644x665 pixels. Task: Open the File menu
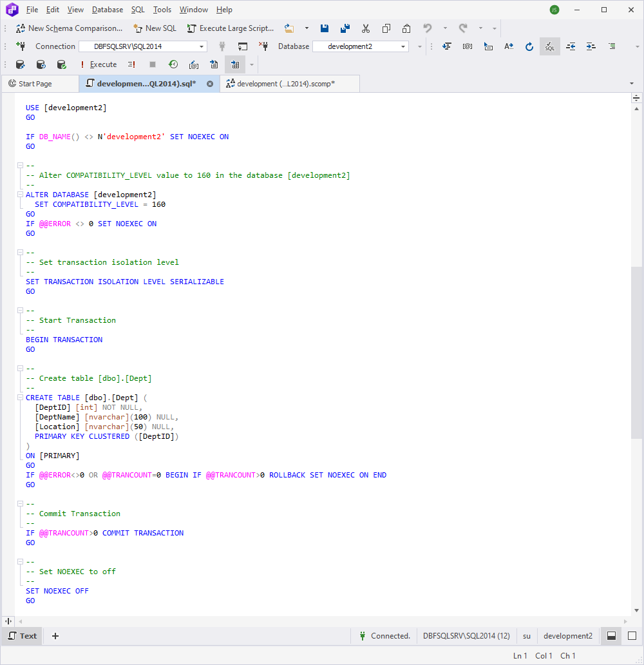point(32,10)
